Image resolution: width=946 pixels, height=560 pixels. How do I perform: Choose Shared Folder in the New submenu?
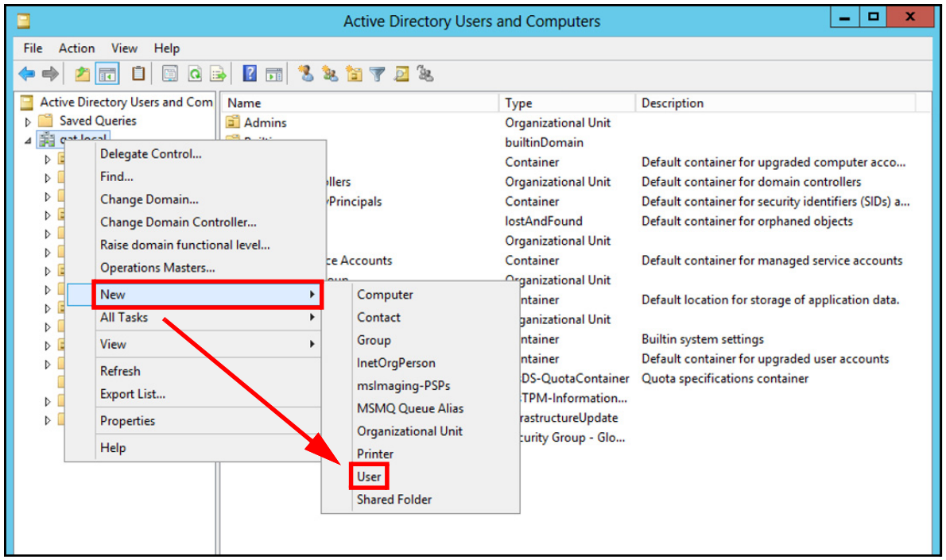coord(394,499)
